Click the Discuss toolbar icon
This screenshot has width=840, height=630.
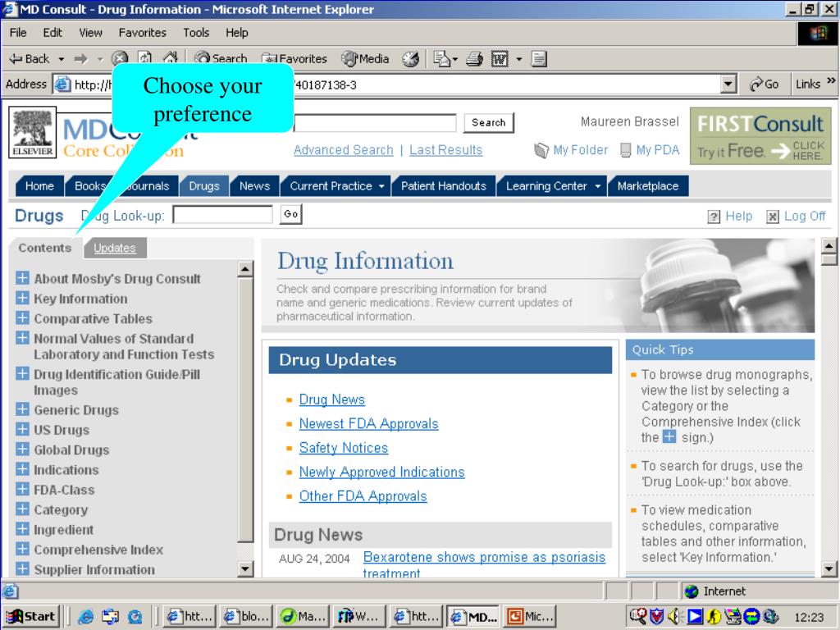539,59
